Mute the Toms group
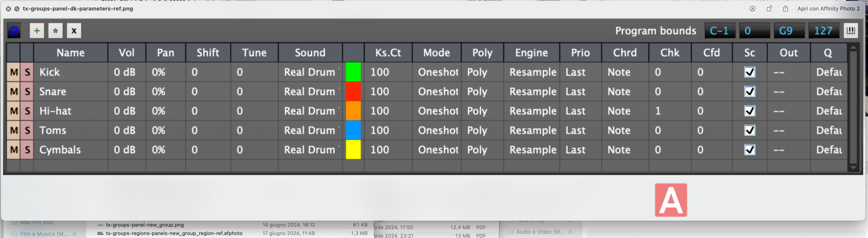868x238 pixels. [14, 130]
